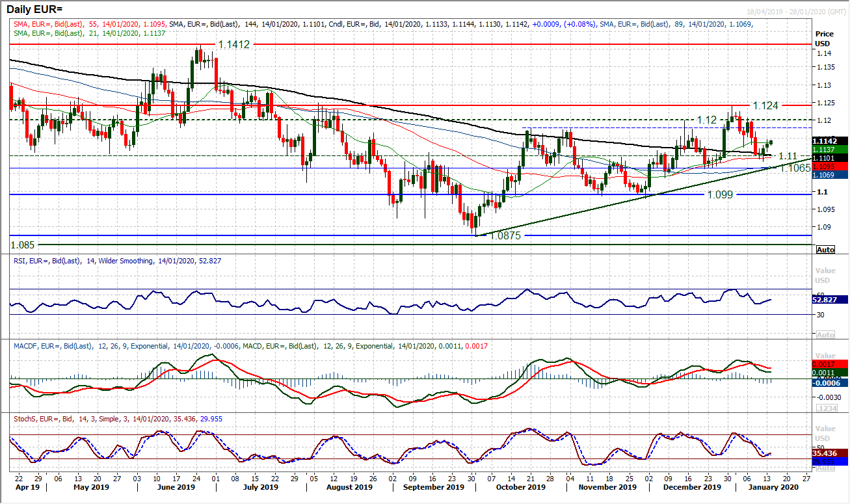
Task: Click the 35.436 Stochastic value flag
Action: click(x=825, y=453)
